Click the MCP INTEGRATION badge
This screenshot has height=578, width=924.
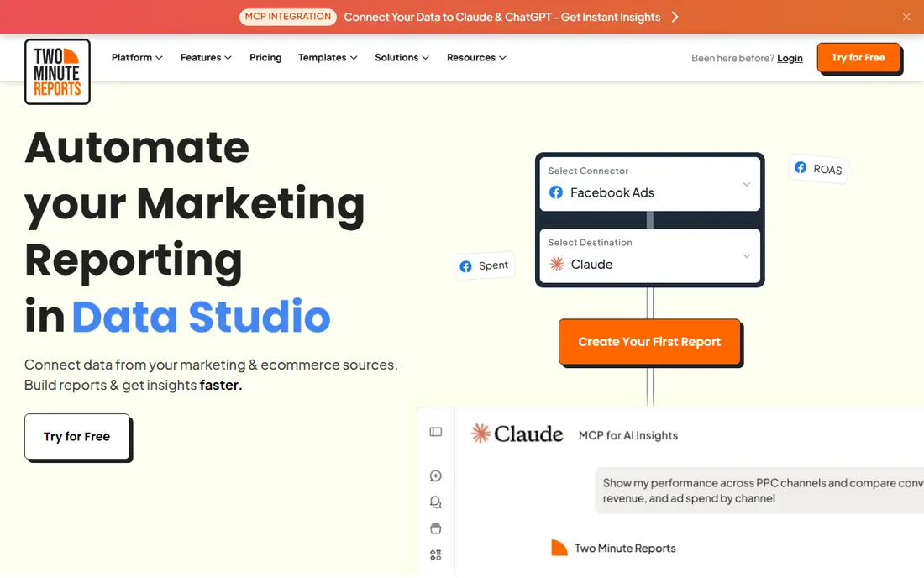[x=287, y=17]
